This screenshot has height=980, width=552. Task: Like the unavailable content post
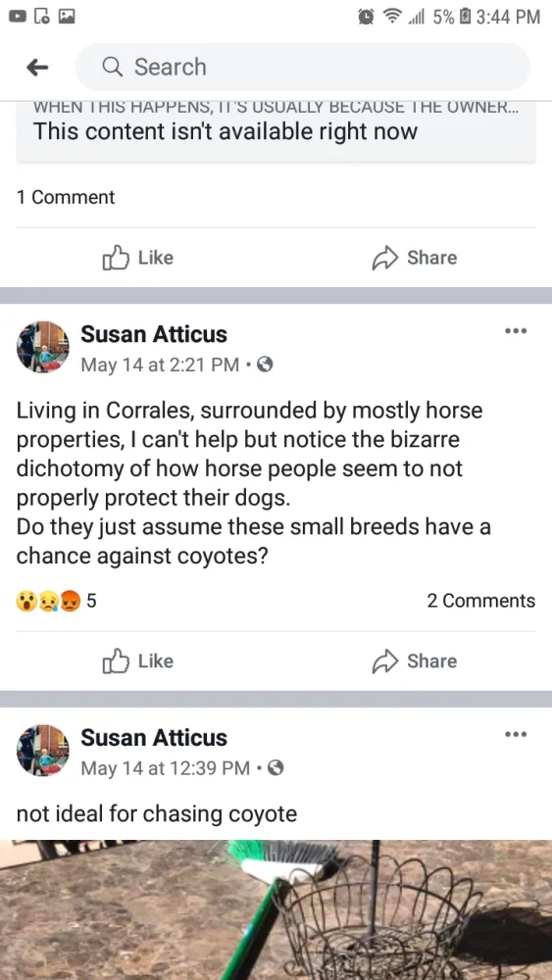point(137,258)
